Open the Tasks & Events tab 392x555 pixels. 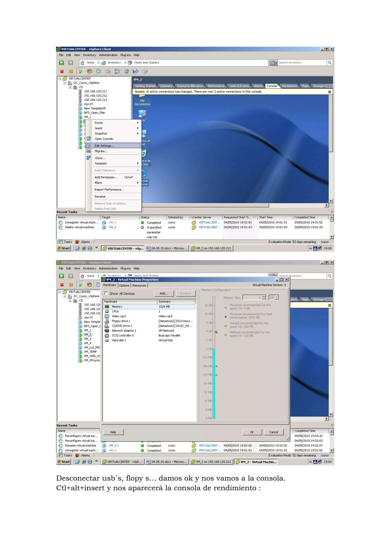click(239, 86)
